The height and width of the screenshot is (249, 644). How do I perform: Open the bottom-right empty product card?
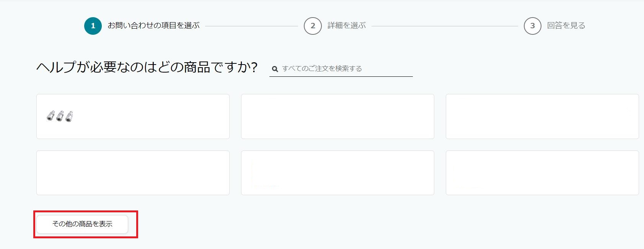point(542,173)
